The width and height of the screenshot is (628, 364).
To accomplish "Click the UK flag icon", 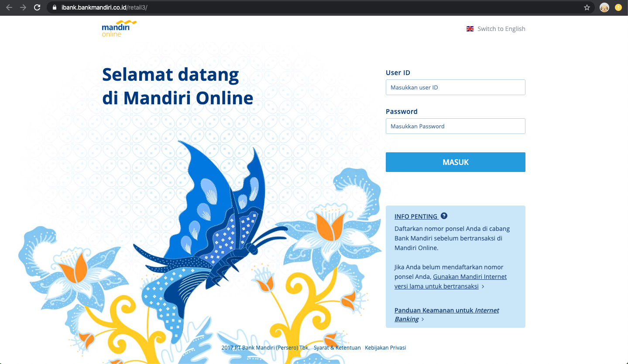I will 470,29.
